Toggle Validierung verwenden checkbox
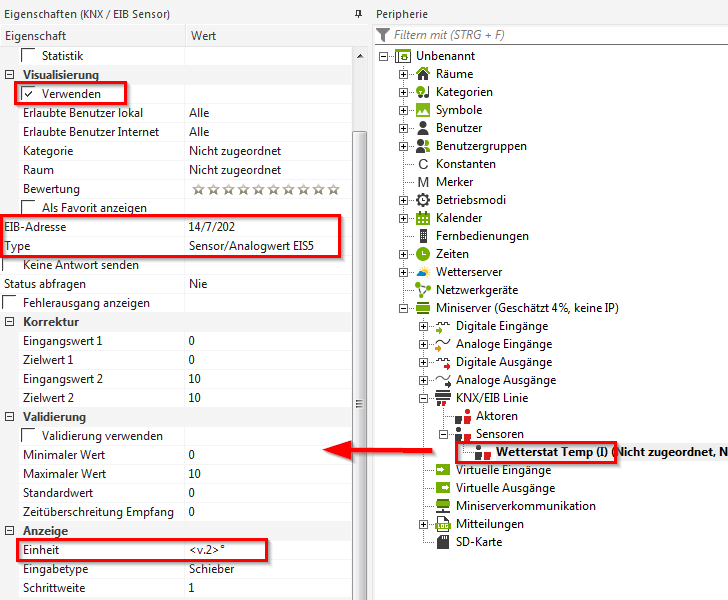Viewport: 728px width, 600px height. pos(28,436)
